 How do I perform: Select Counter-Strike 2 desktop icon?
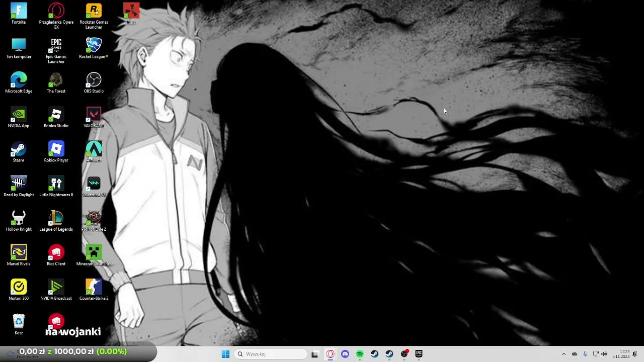[x=94, y=290]
